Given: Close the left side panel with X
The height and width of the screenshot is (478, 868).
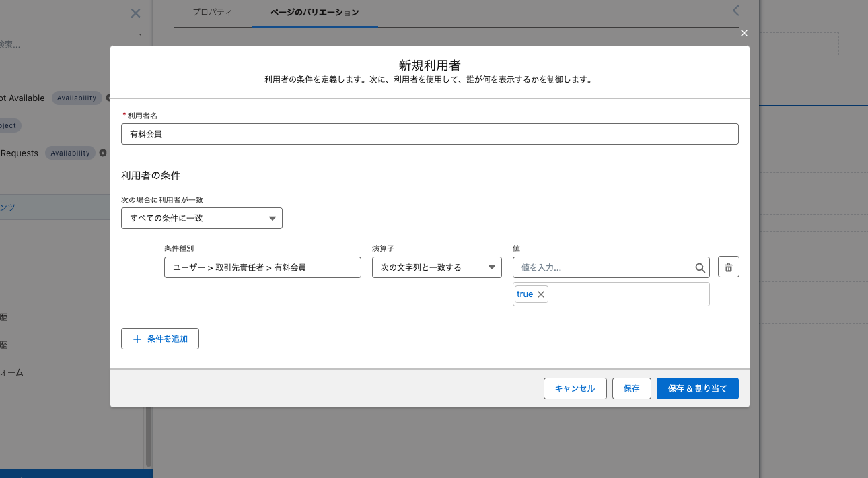Looking at the screenshot, I should 135,13.
